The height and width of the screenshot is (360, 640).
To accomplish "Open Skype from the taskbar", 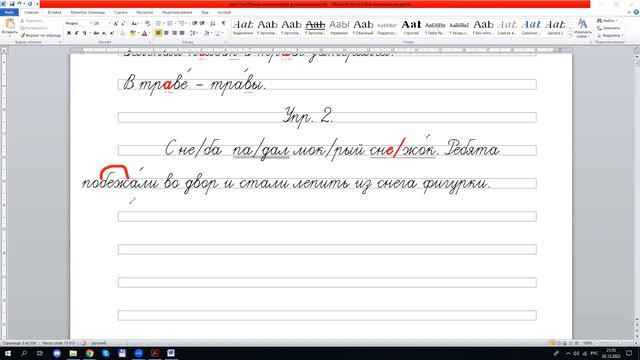I will (106, 353).
